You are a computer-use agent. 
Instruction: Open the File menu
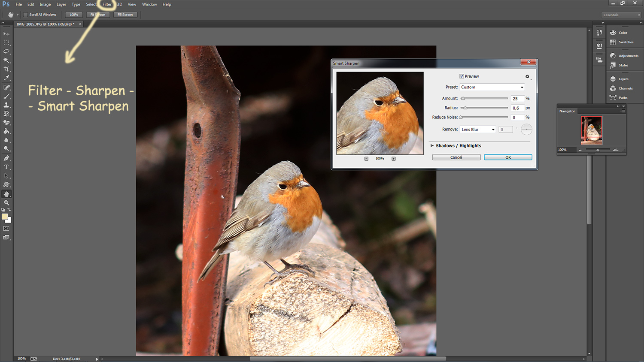click(x=19, y=4)
